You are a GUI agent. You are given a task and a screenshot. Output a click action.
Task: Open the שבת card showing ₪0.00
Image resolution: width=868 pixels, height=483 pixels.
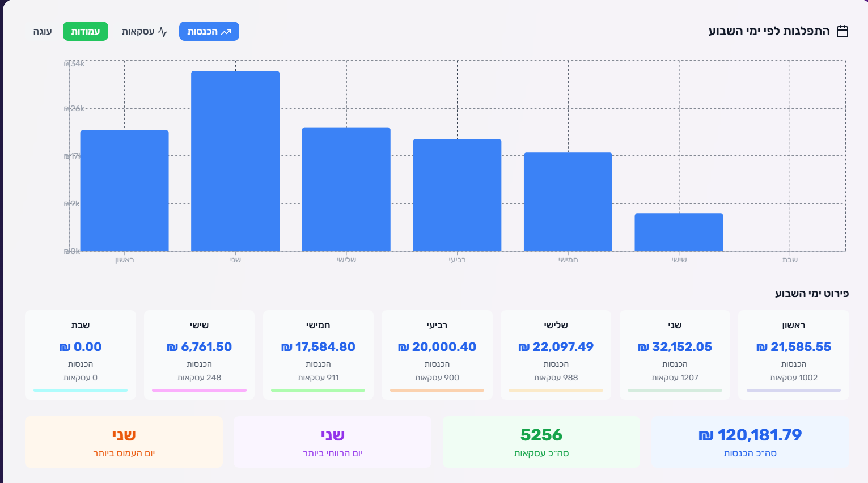point(81,354)
